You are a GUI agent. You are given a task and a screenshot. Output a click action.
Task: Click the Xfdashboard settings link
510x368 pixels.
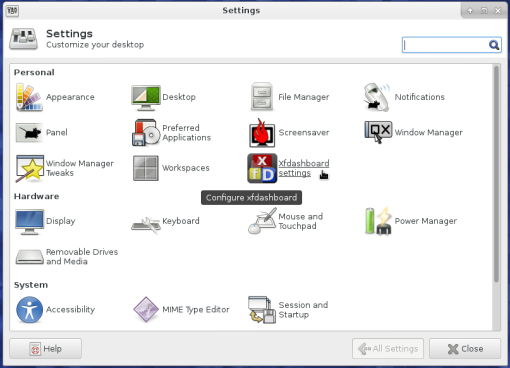pos(304,168)
